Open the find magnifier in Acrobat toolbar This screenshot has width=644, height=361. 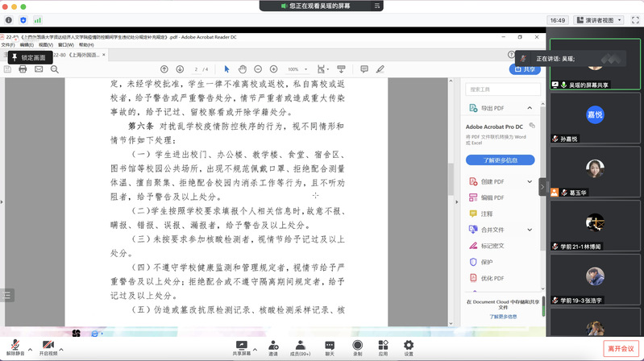[x=55, y=69]
